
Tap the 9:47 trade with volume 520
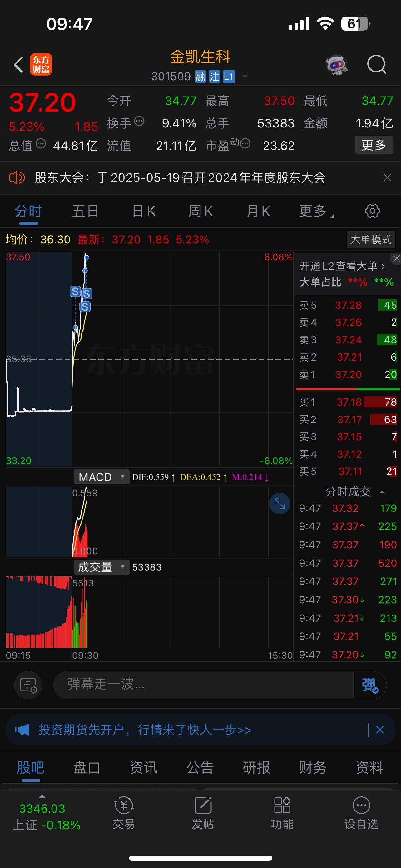coord(348,563)
